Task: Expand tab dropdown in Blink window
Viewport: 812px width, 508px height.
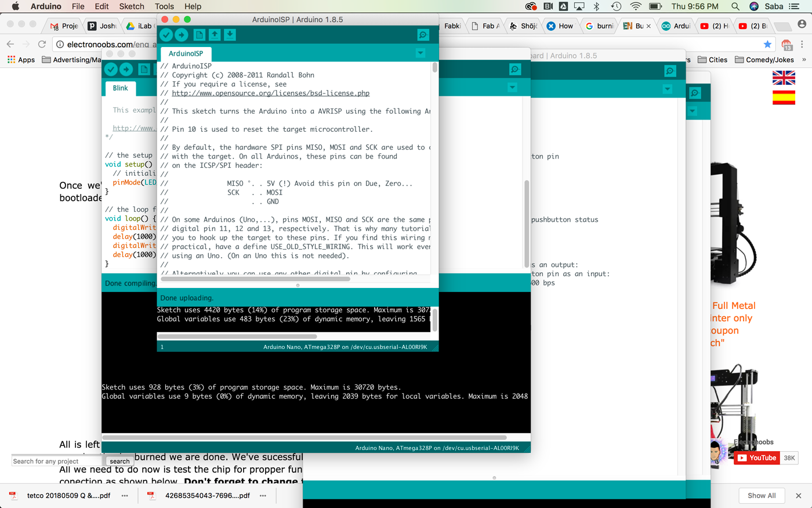Action: tap(512, 88)
